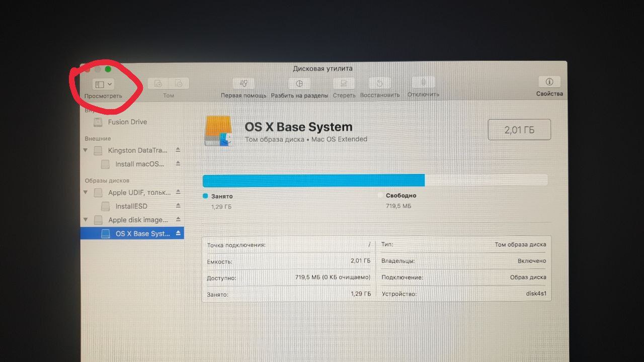Collapse Apple disk image disclosure triangle
Image resolution: width=644 pixels, height=362 pixels.
click(86, 220)
